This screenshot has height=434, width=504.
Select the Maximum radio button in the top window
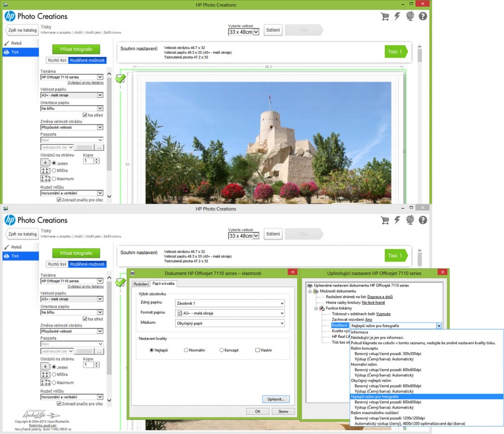click(54, 179)
